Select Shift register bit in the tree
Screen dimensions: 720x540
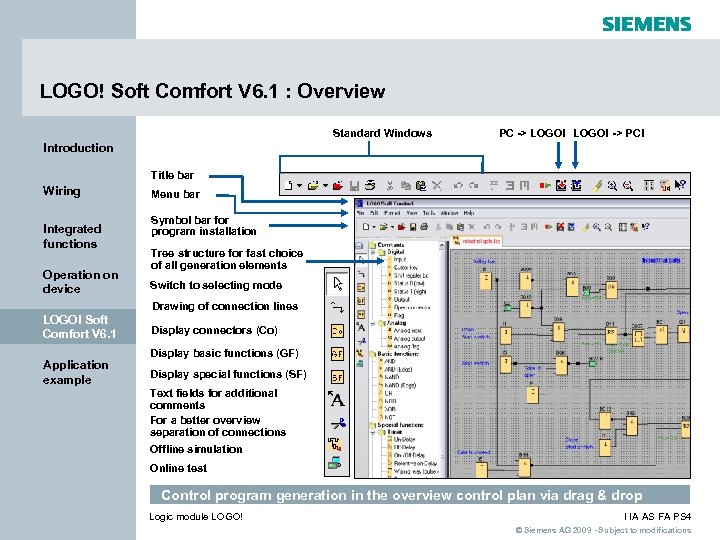[x=411, y=276]
